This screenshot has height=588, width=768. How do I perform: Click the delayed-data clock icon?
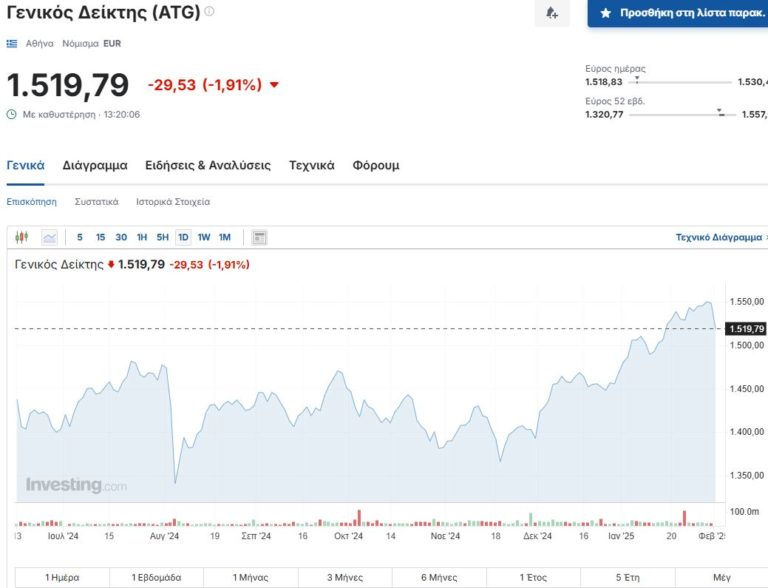(x=12, y=114)
